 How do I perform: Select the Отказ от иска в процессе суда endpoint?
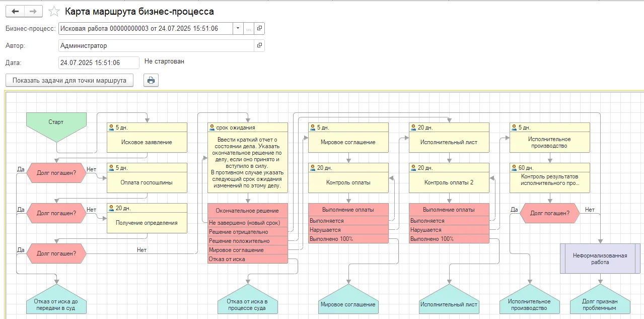tap(248, 300)
